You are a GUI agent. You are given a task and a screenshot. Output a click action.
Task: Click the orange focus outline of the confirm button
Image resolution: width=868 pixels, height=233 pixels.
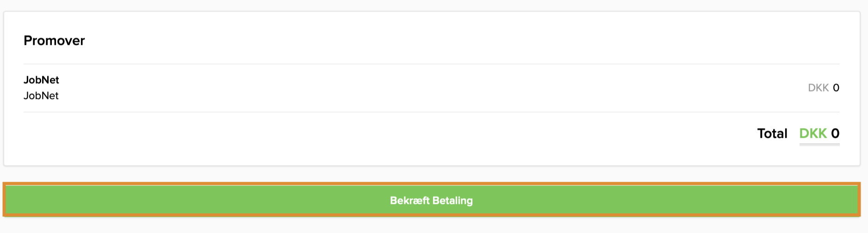coord(431,184)
